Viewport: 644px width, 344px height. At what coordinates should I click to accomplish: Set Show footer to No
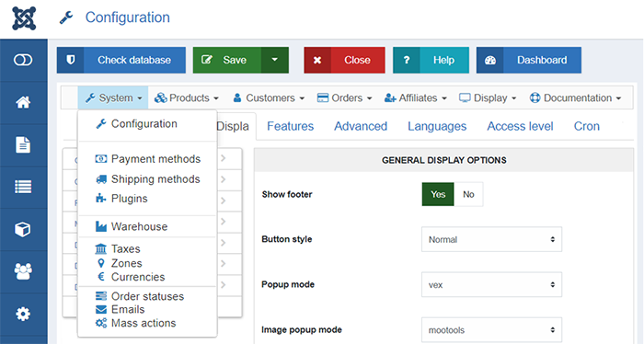(x=468, y=194)
